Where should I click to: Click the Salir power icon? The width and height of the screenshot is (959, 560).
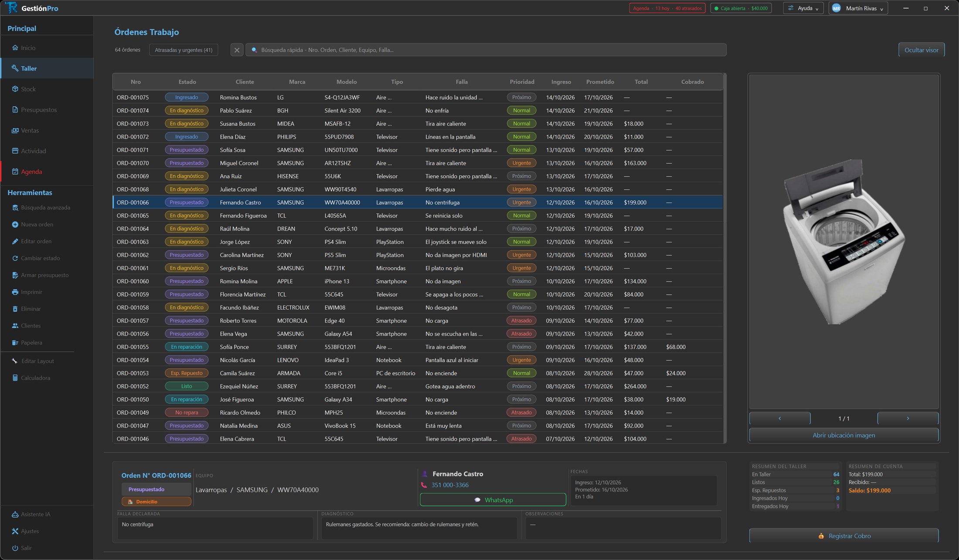[x=15, y=548]
